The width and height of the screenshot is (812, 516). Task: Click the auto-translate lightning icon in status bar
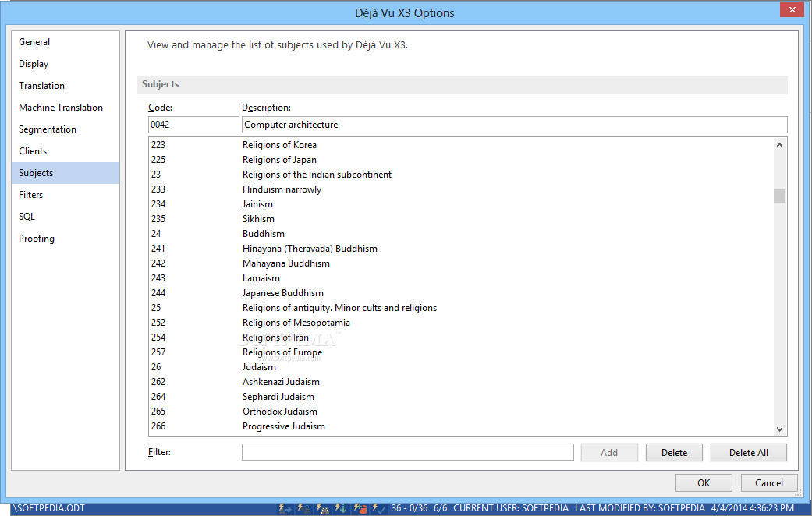(x=303, y=508)
